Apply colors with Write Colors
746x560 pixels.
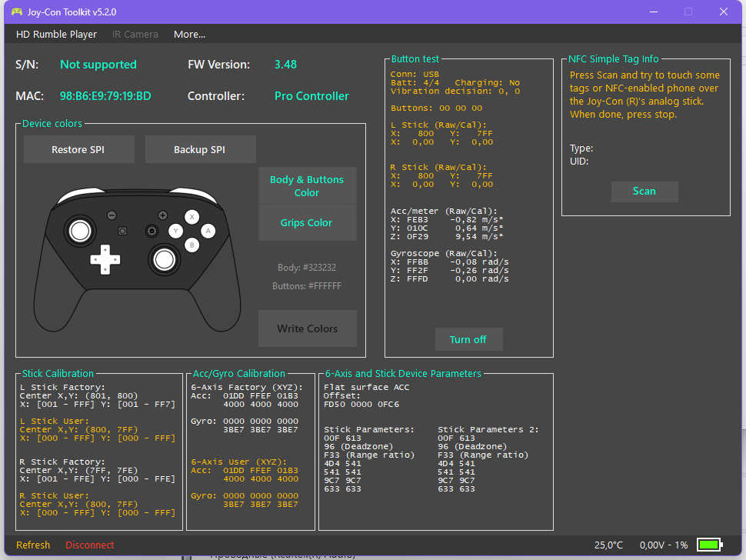tap(307, 328)
